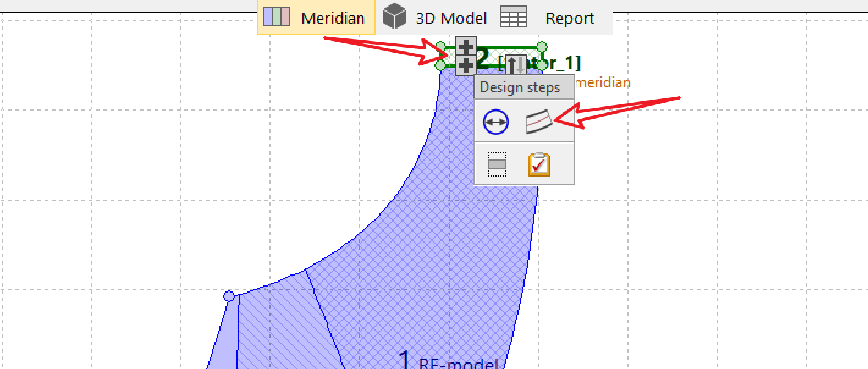Click the bold number 2 stator label
Screen dimensions: 868x369
tap(483, 59)
